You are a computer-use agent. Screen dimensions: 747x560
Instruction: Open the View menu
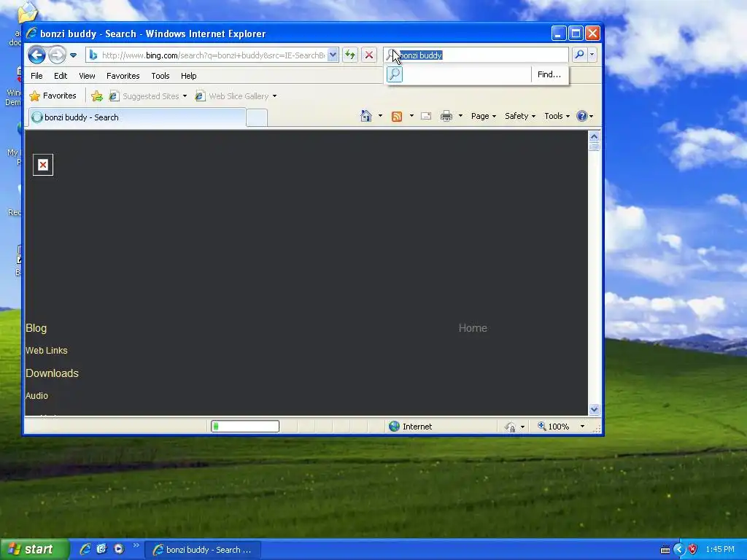[x=88, y=76]
